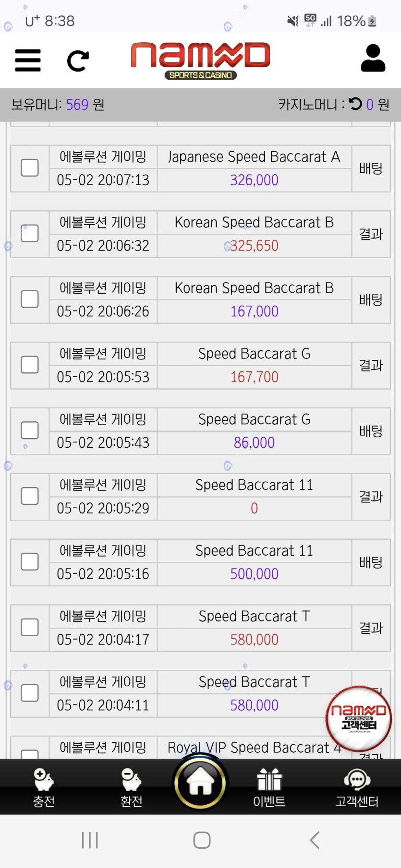This screenshot has height=868, width=401.
Task: Open the hamburger menu
Action: click(28, 60)
